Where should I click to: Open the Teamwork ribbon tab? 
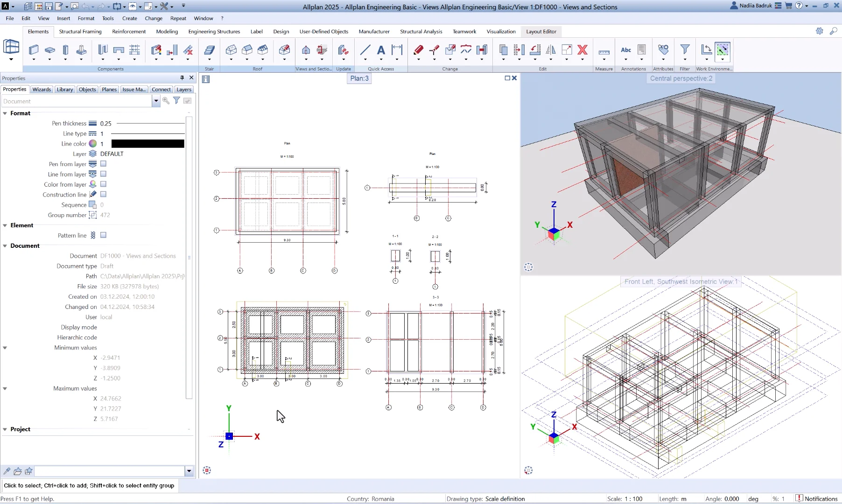pyautogui.click(x=464, y=31)
